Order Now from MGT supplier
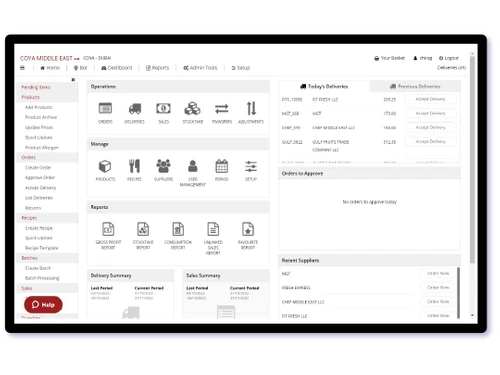 (x=438, y=273)
